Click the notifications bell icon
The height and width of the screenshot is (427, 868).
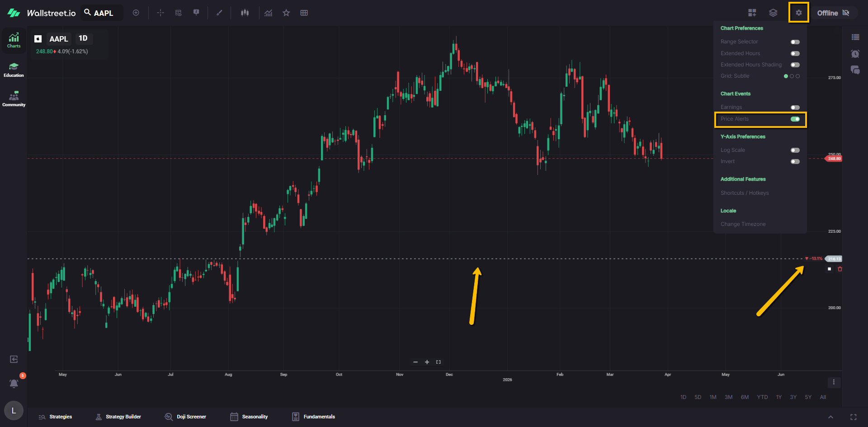click(14, 384)
